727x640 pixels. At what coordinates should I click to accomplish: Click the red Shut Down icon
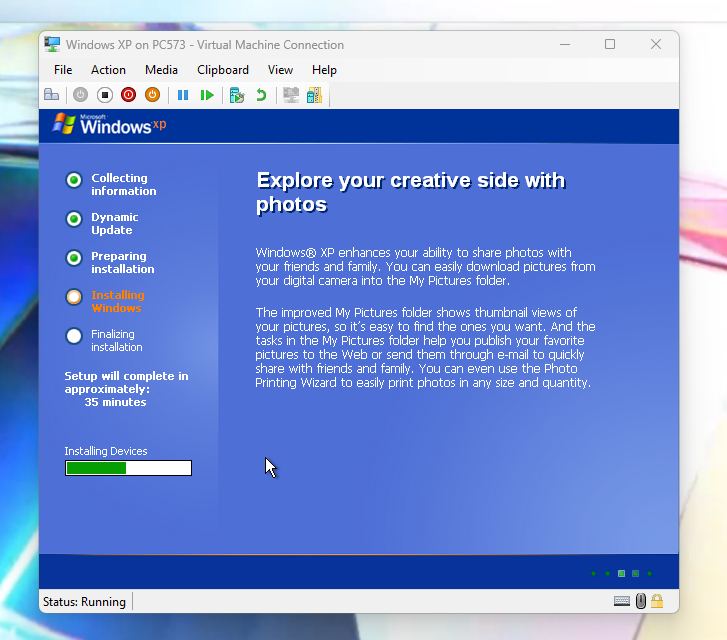pos(128,95)
